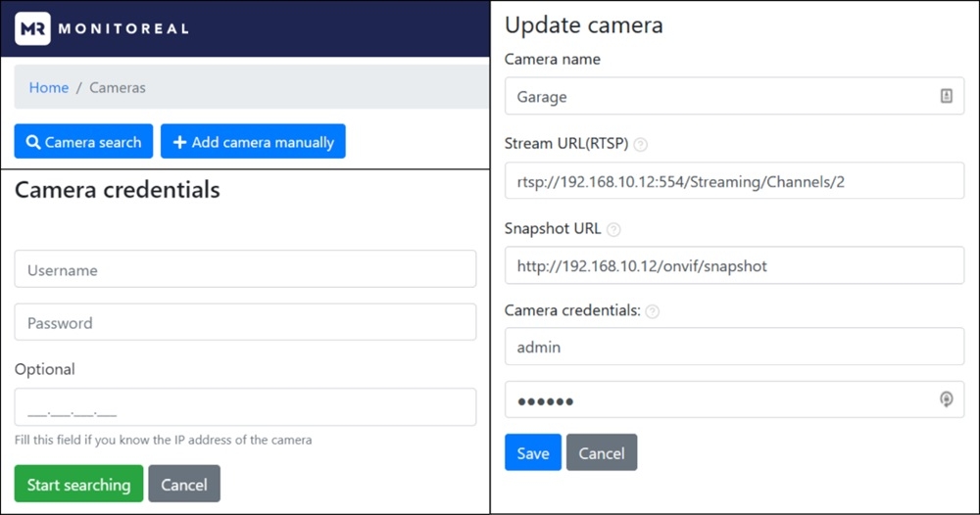Go to Home via the breadcrumb

pos(49,87)
